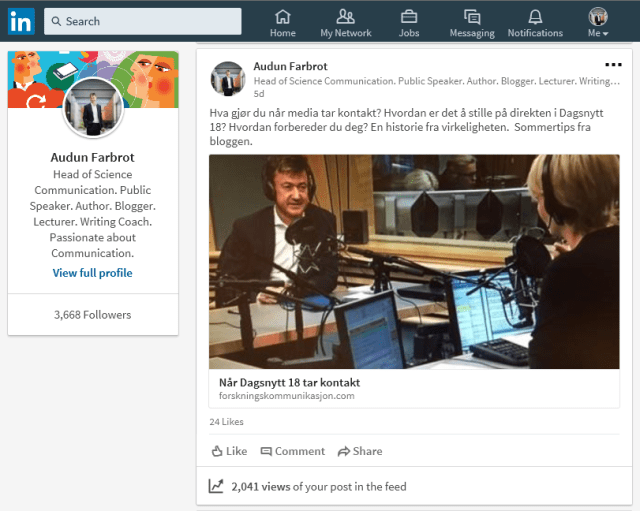
Task: Open post options three-dot menu
Action: coord(613,64)
